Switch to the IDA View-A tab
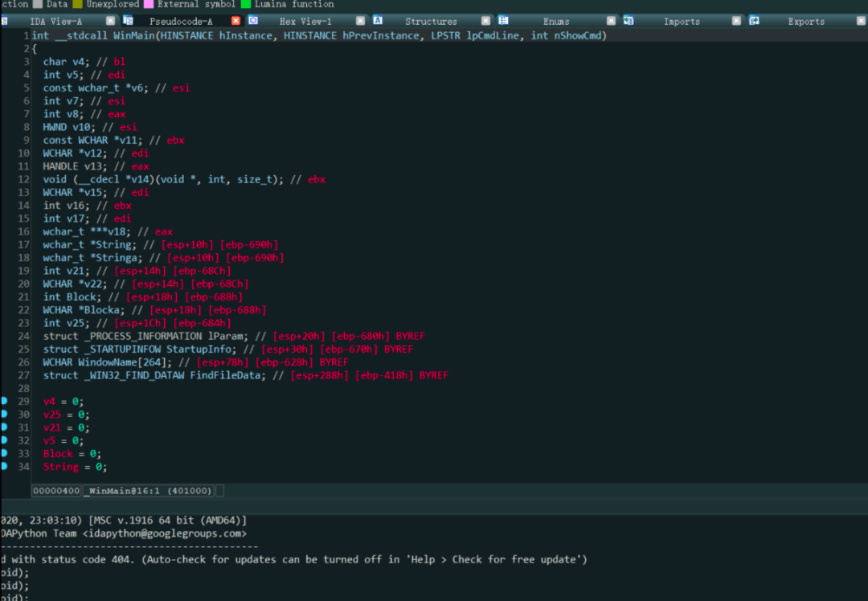 [x=55, y=21]
